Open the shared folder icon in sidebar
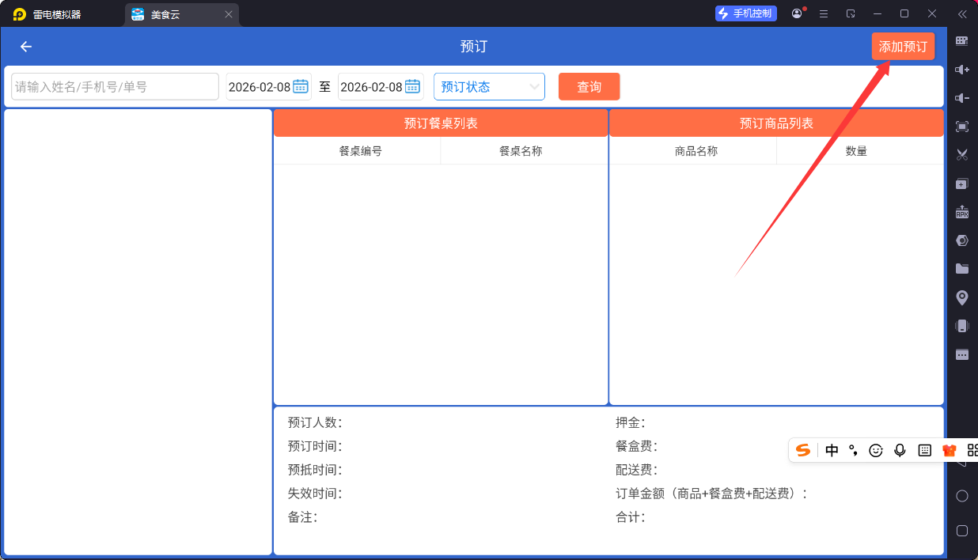 962,269
